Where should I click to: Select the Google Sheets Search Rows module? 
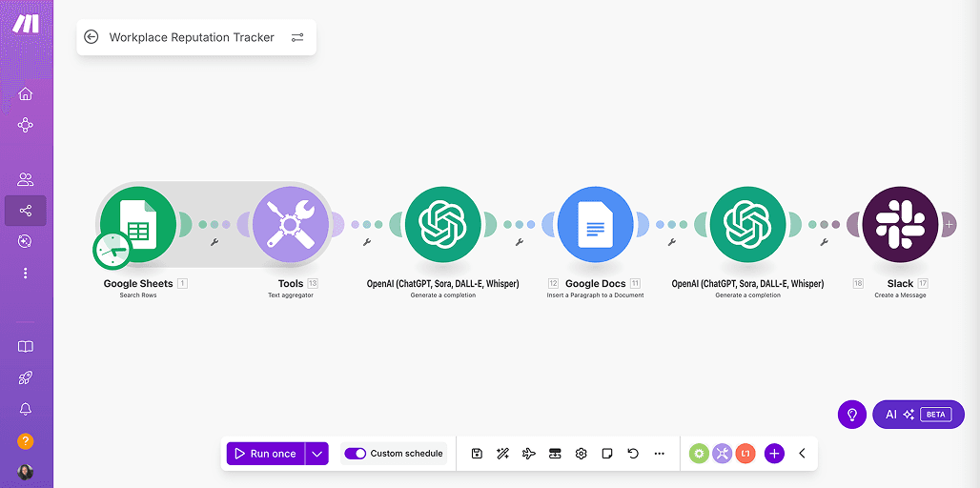tap(139, 224)
